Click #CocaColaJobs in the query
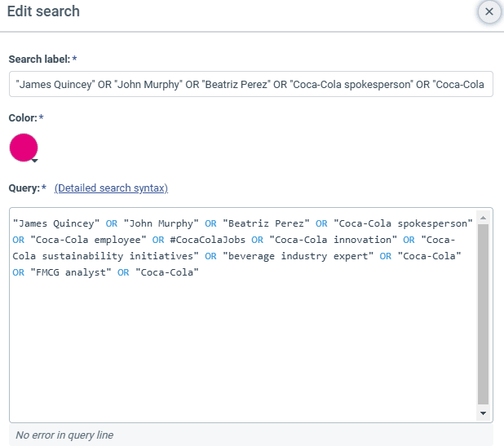The height and width of the screenshot is (446, 504). (x=208, y=240)
